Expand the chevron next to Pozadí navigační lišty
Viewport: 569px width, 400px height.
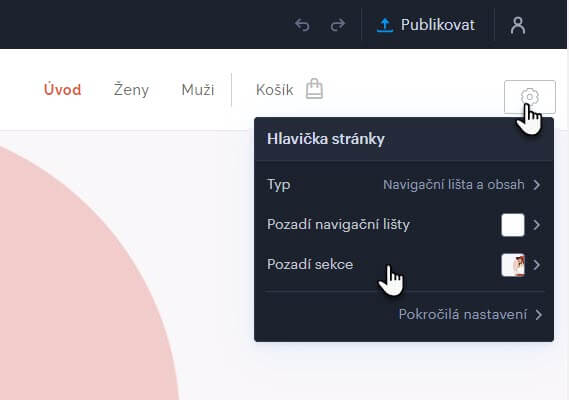537,225
